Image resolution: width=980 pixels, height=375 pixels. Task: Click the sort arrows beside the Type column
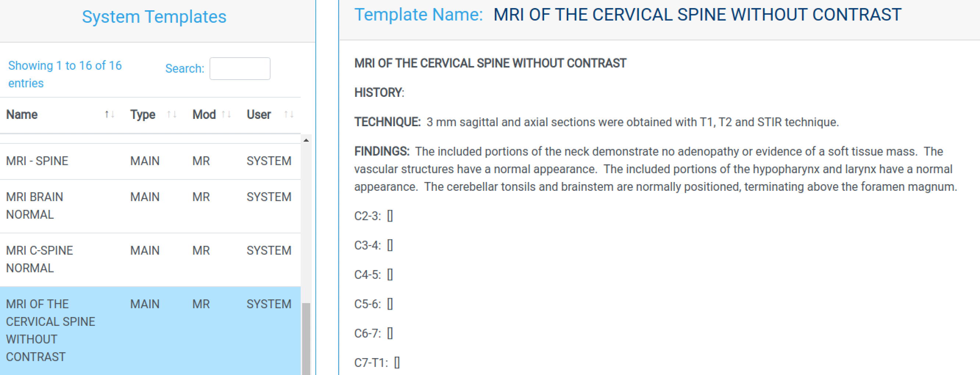coord(172,114)
